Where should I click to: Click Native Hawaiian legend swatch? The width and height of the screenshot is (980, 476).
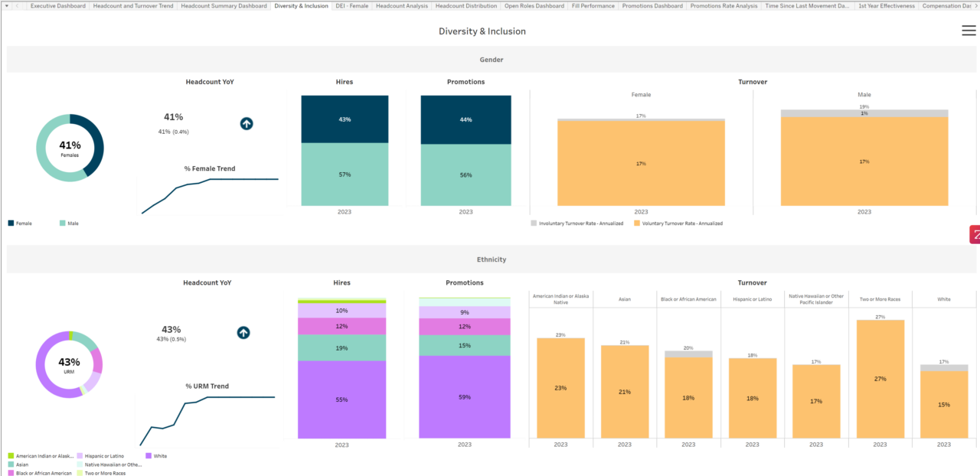coord(80,465)
